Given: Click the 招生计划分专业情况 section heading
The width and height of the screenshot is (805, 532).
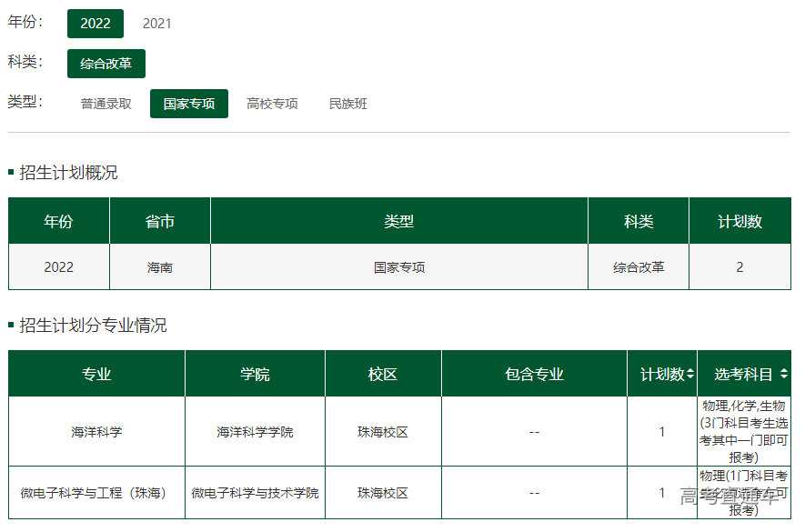Looking at the screenshot, I should tap(93, 326).
